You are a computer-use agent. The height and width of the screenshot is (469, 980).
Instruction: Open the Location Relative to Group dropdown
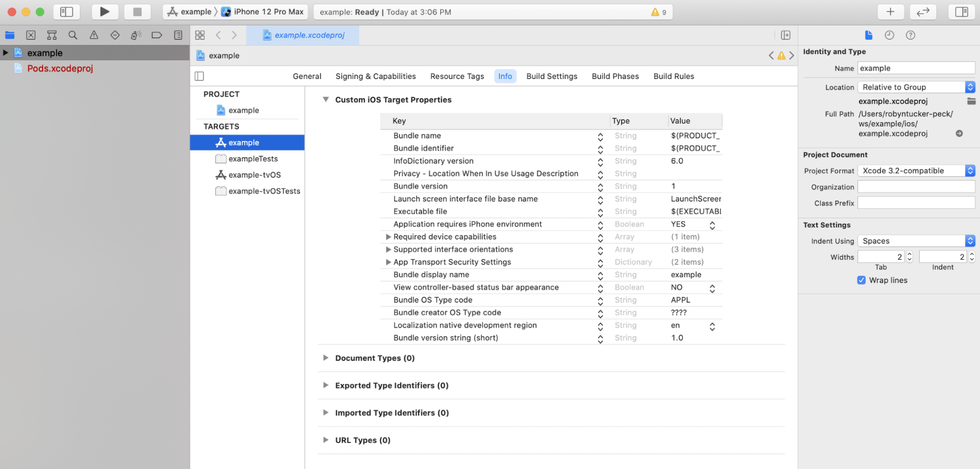pos(916,87)
